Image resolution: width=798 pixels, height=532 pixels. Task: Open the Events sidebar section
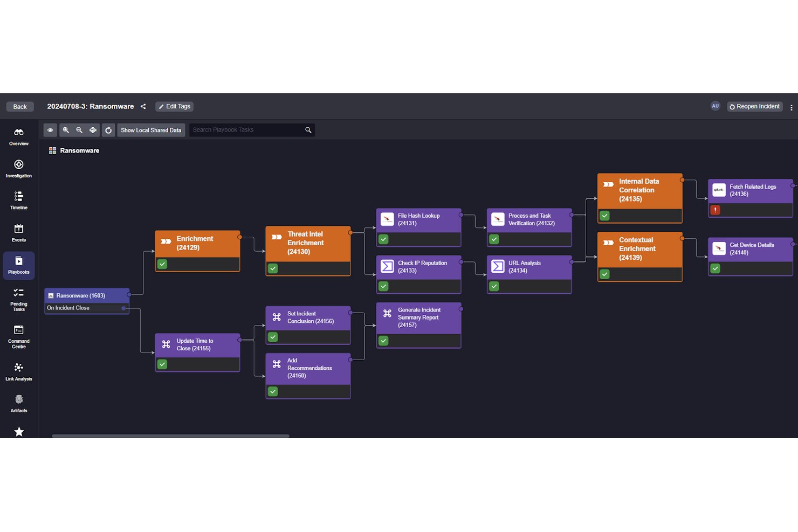coord(19,233)
